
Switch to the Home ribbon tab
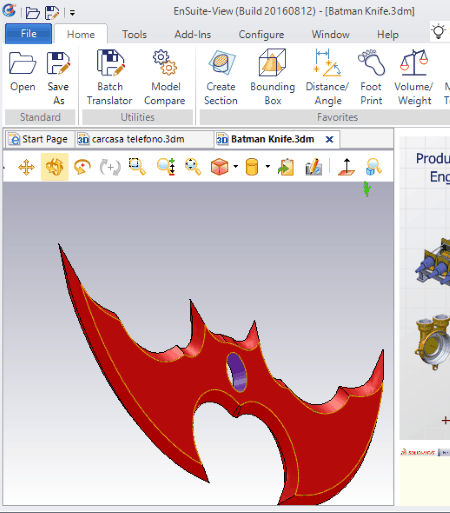tap(81, 34)
